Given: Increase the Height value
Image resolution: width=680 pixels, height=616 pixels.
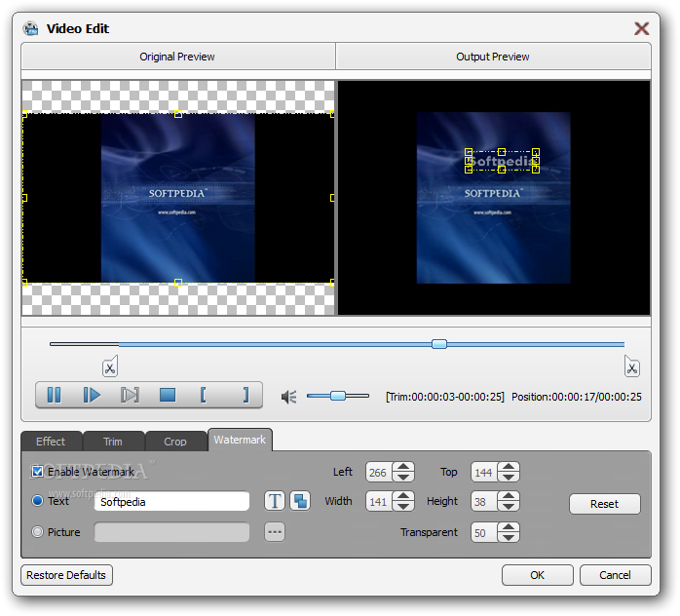Looking at the screenshot, I should (x=509, y=496).
